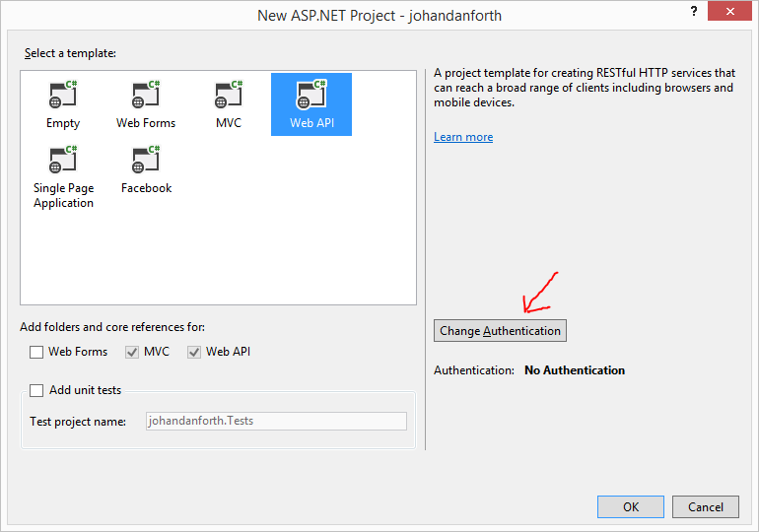The height and width of the screenshot is (532, 759).
Task: Open the Learn more link
Action: pyautogui.click(x=463, y=137)
